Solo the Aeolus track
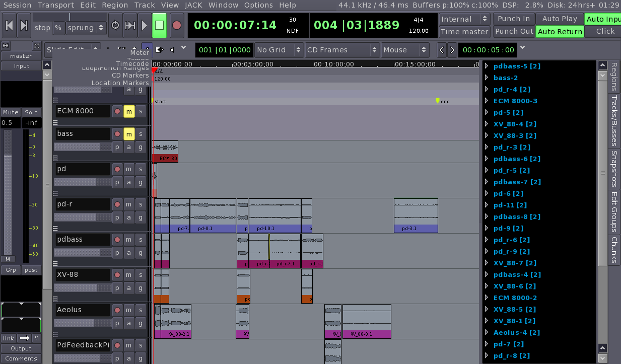 (x=141, y=310)
